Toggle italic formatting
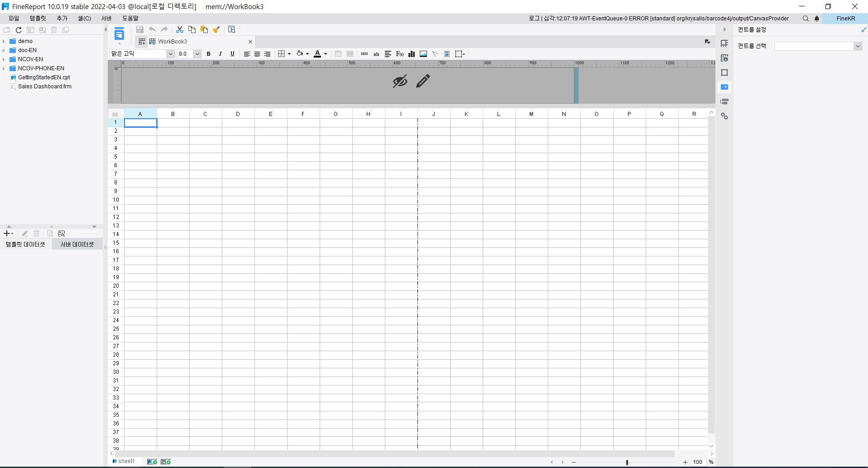This screenshot has width=868, height=468. click(x=221, y=54)
